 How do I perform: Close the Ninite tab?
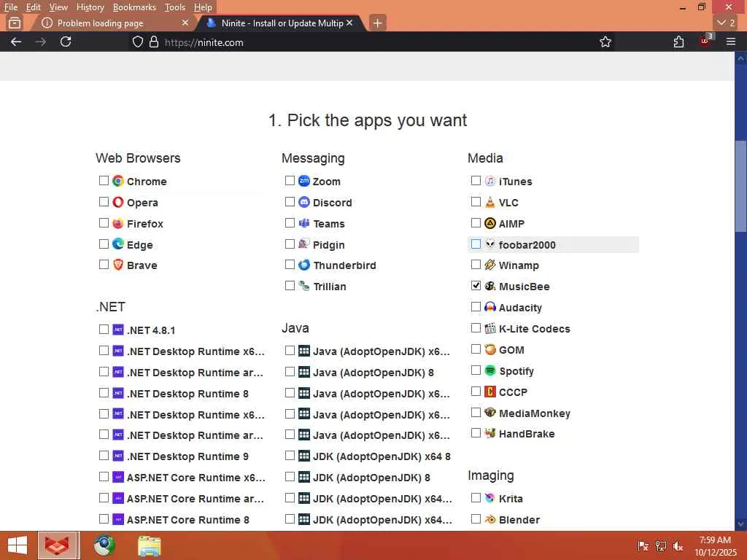click(349, 23)
